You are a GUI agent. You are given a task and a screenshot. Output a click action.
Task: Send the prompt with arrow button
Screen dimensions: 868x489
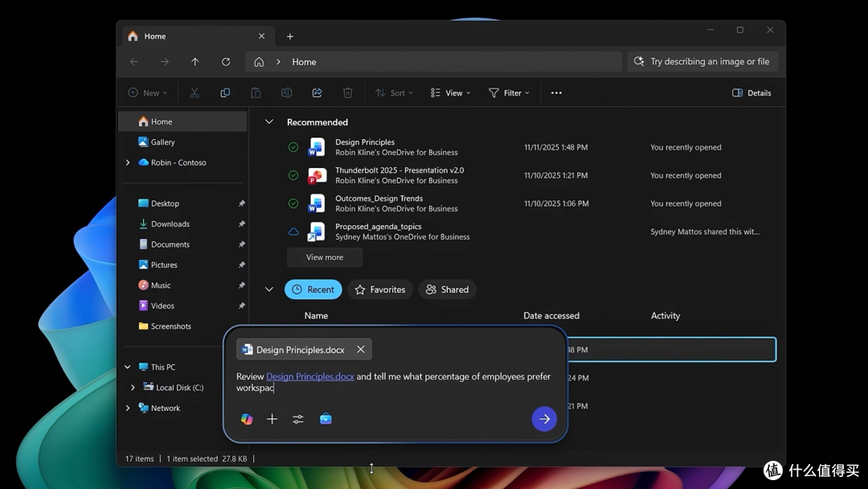[544, 419]
